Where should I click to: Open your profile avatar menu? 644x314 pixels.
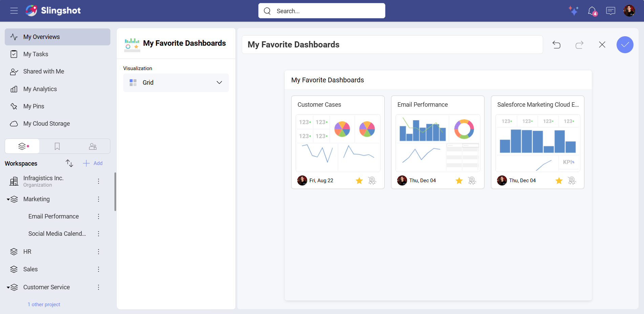coord(629,11)
